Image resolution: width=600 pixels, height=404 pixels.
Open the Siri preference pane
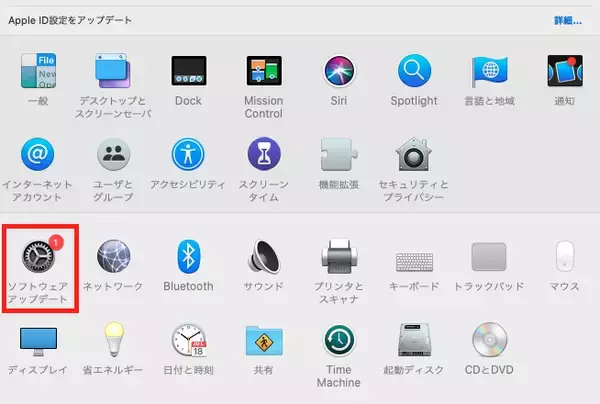pos(338,72)
